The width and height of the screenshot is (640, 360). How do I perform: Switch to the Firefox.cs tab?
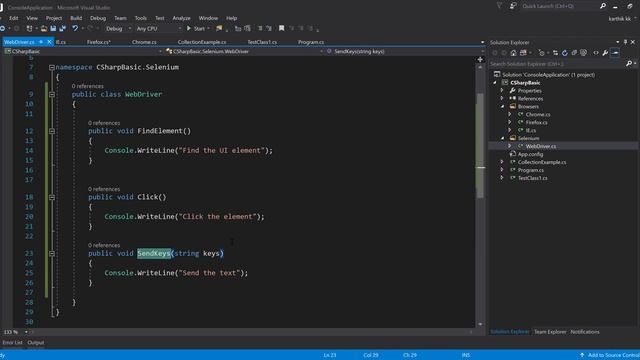(99, 42)
